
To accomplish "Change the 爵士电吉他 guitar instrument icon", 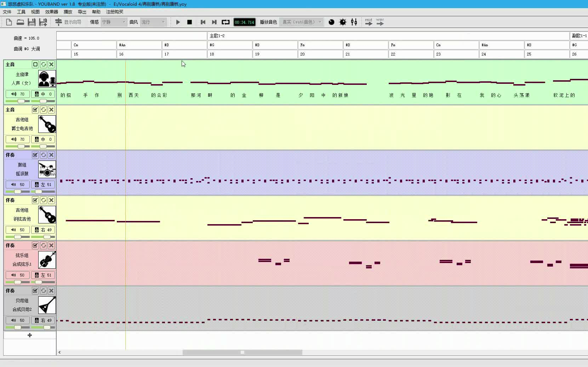I will coord(47,124).
